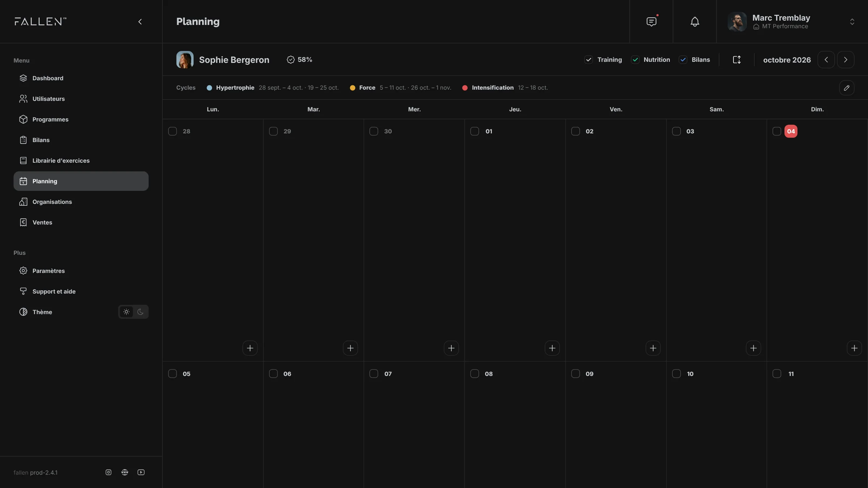
Task: Click the edit cycles pencil icon
Action: [x=847, y=88]
